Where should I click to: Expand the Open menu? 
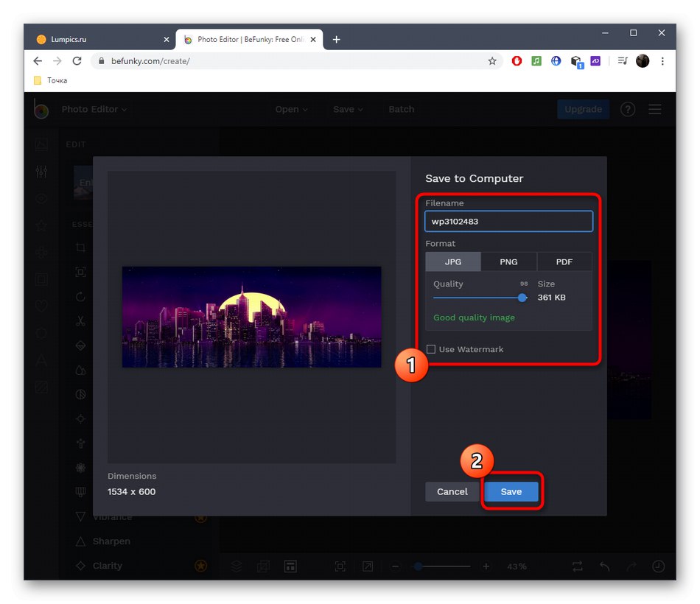[x=291, y=109]
